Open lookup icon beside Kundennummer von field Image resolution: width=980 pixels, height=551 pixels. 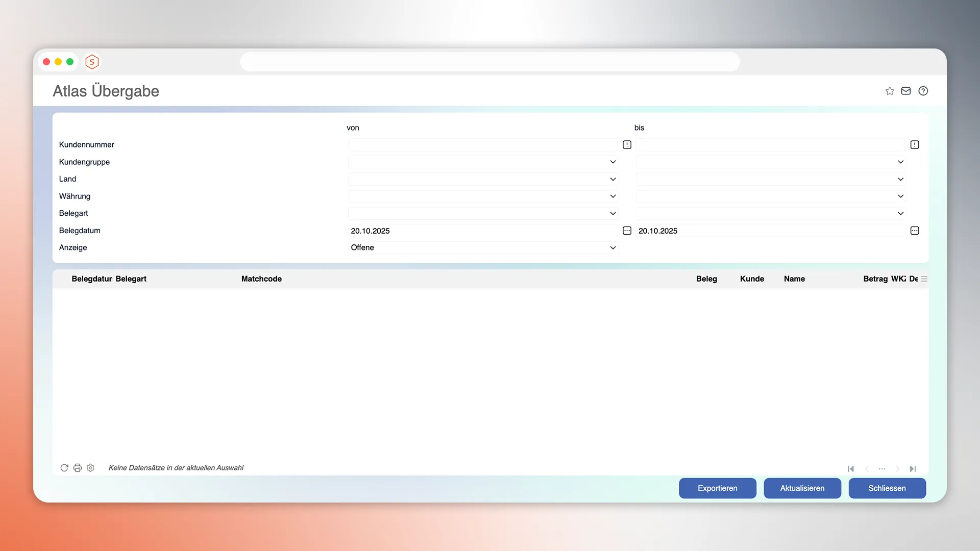(x=627, y=145)
